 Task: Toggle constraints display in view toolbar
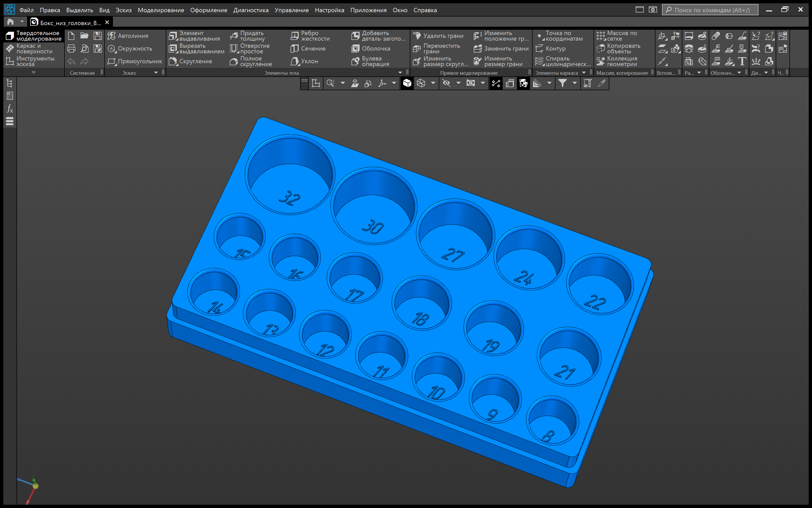click(x=496, y=83)
